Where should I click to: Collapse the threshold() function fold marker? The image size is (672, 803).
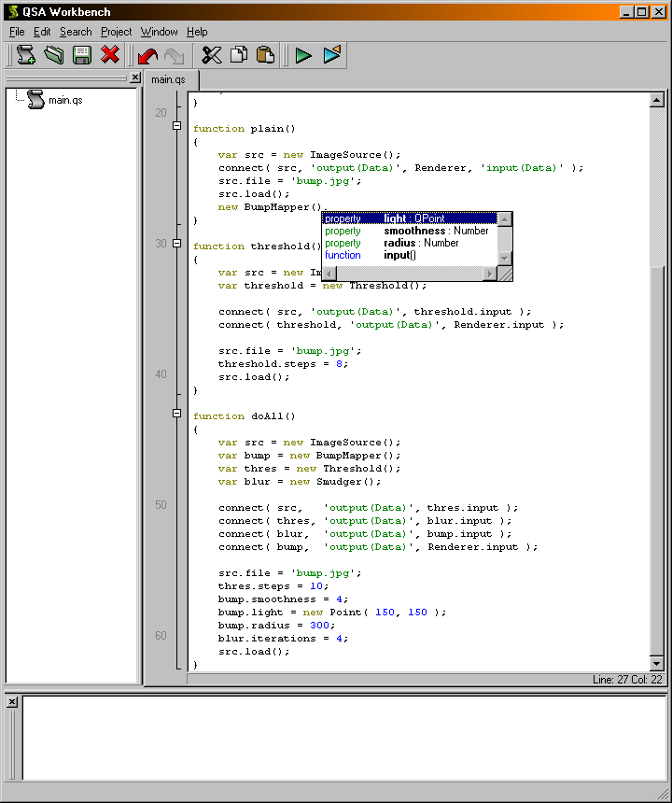pos(176,244)
